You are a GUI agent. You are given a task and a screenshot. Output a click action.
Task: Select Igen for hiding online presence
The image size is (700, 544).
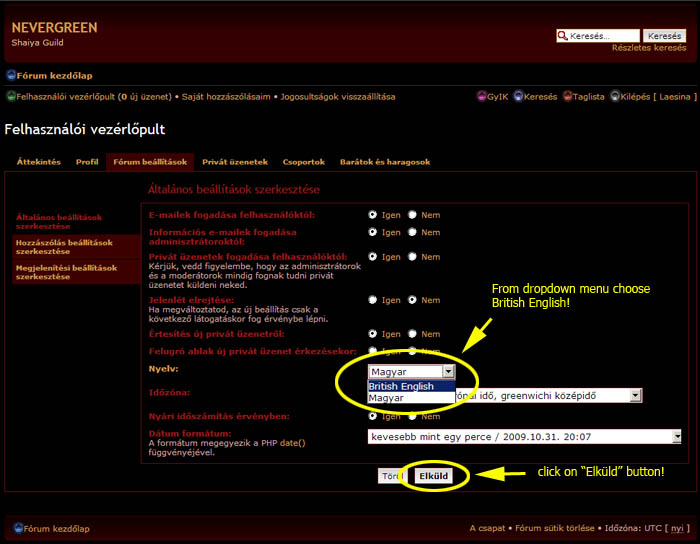(x=373, y=300)
